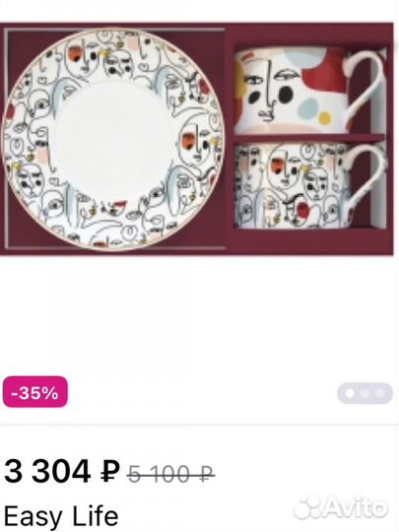Screen dimensions: 399x532
Task: Click the -35% discount badge
Action: (x=34, y=392)
